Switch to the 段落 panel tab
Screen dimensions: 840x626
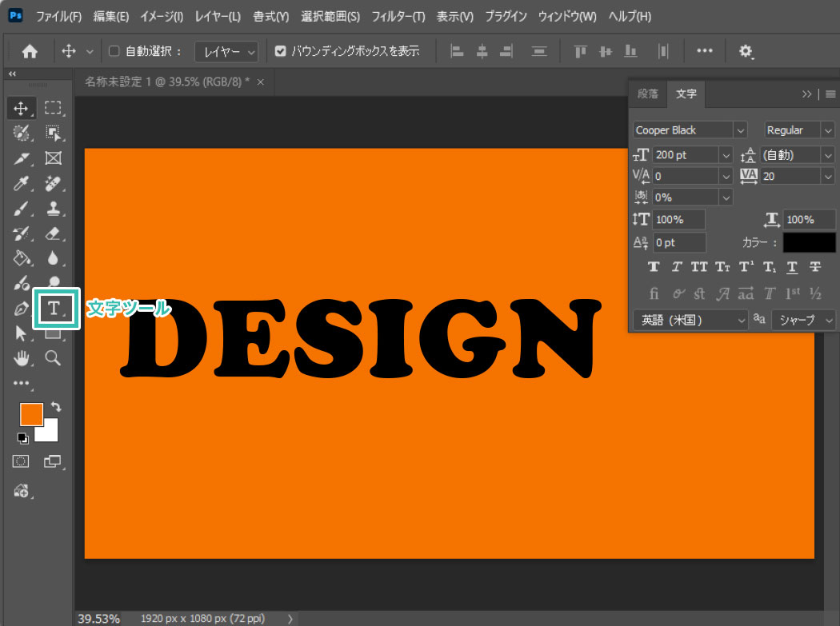[x=647, y=94]
